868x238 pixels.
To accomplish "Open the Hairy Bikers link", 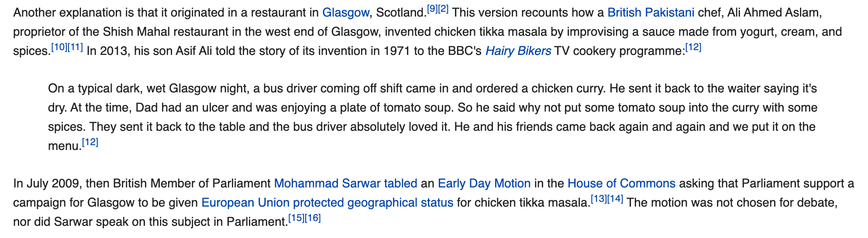I will click(x=518, y=51).
